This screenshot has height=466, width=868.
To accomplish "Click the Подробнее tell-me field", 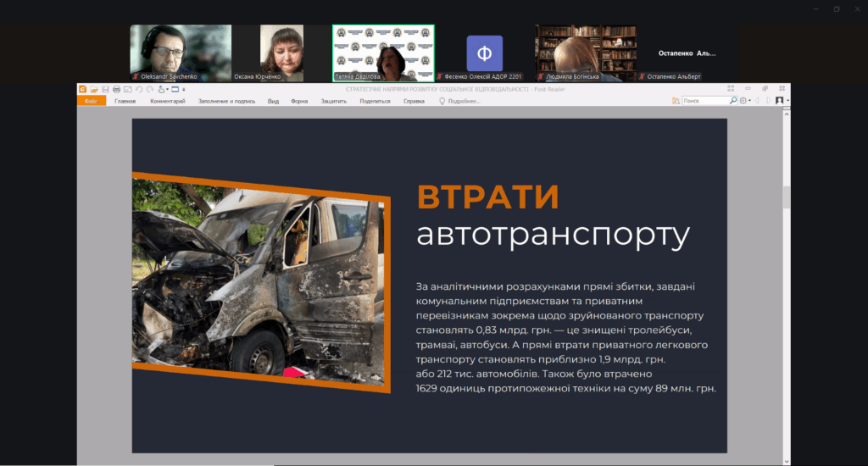I will coord(464,101).
